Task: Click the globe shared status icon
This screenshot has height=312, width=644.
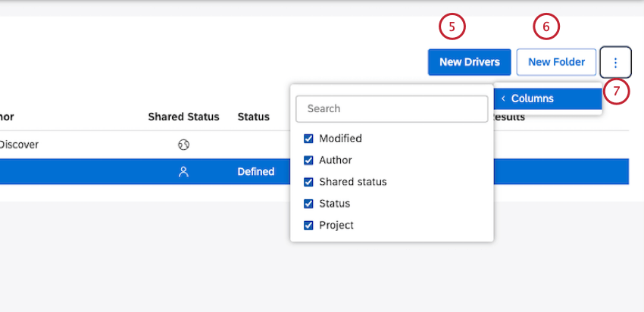Action: point(183,145)
